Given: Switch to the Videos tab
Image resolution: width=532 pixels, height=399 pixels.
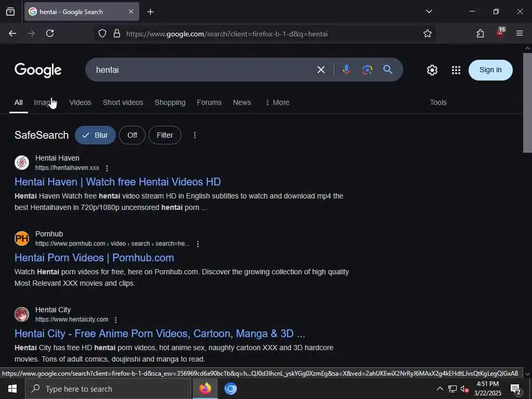Looking at the screenshot, I should (x=80, y=102).
